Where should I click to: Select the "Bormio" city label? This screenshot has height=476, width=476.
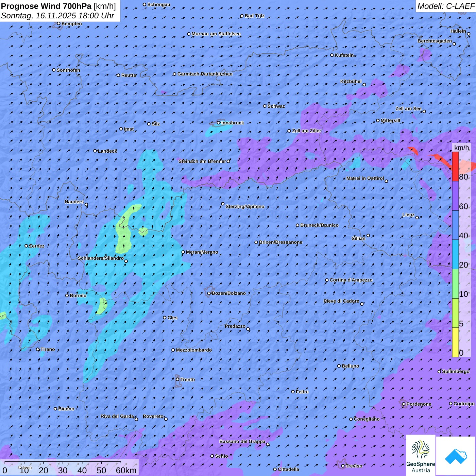(78, 295)
